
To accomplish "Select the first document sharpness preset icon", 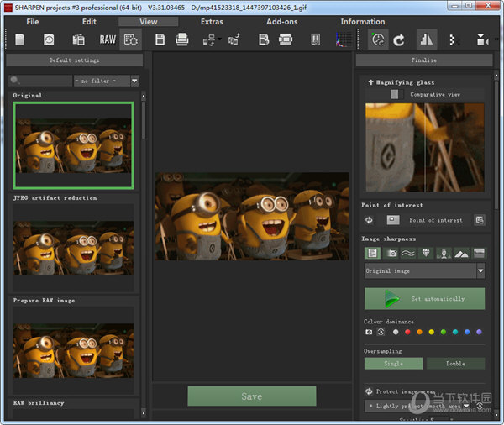I will [373, 254].
